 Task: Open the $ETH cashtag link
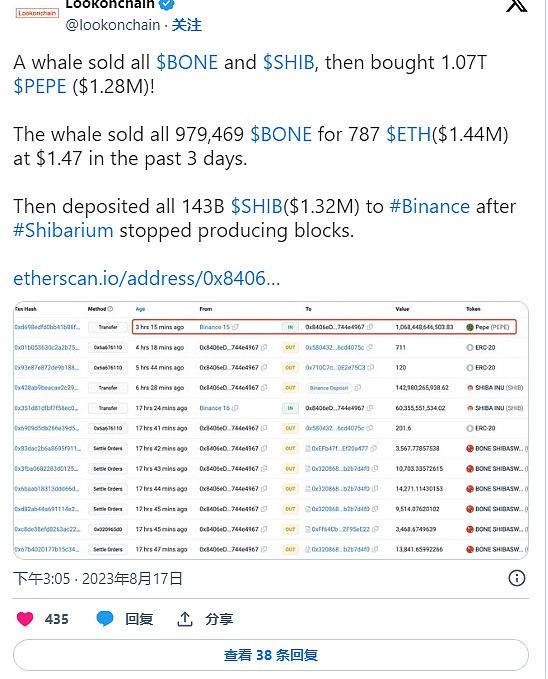(409, 134)
